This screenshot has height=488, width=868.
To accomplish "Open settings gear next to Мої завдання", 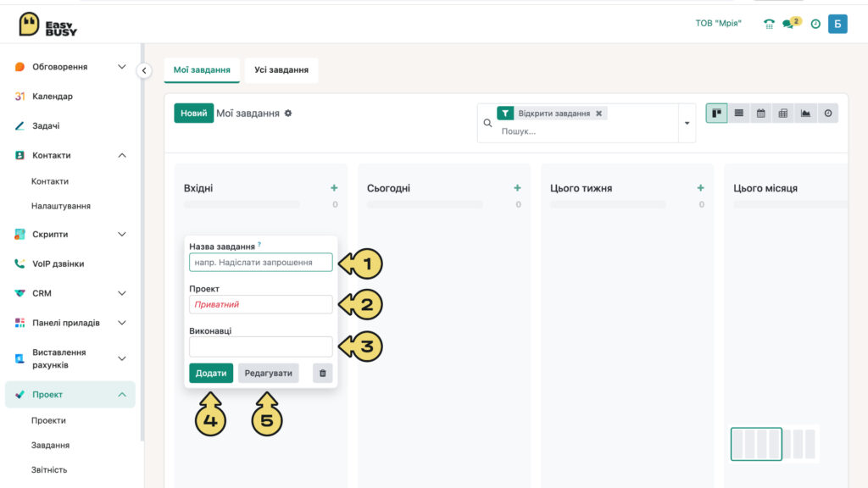I will pyautogui.click(x=288, y=113).
